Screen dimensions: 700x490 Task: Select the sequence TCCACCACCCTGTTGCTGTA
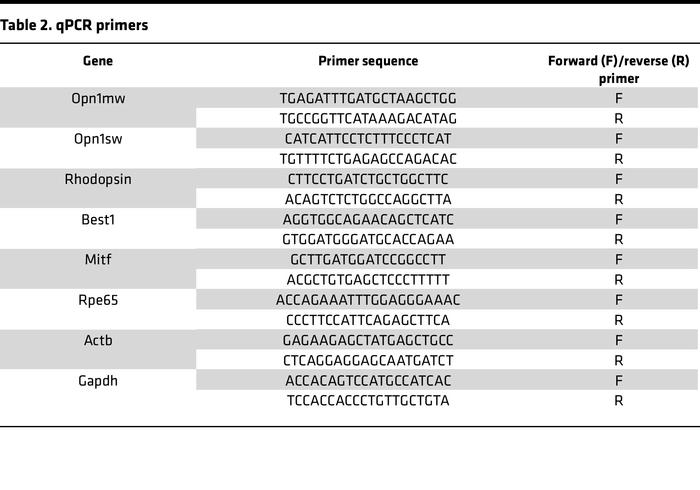click(x=368, y=401)
